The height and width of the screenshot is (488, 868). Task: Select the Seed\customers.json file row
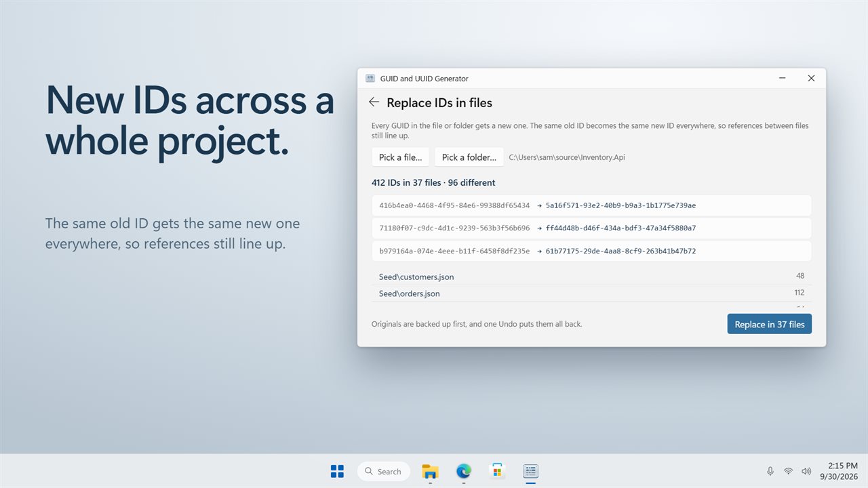[x=591, y=277]
